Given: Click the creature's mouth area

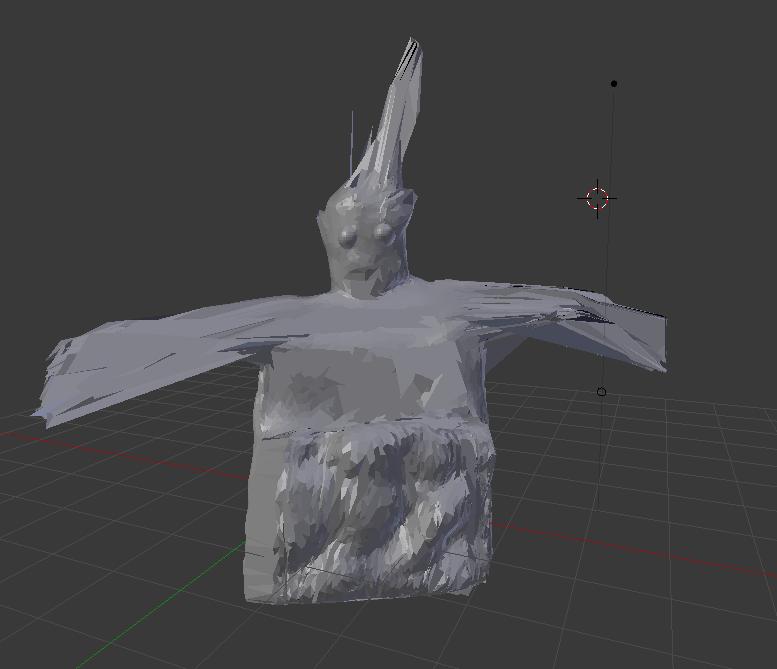Looking at the screenshot, I should click(362, 269).
